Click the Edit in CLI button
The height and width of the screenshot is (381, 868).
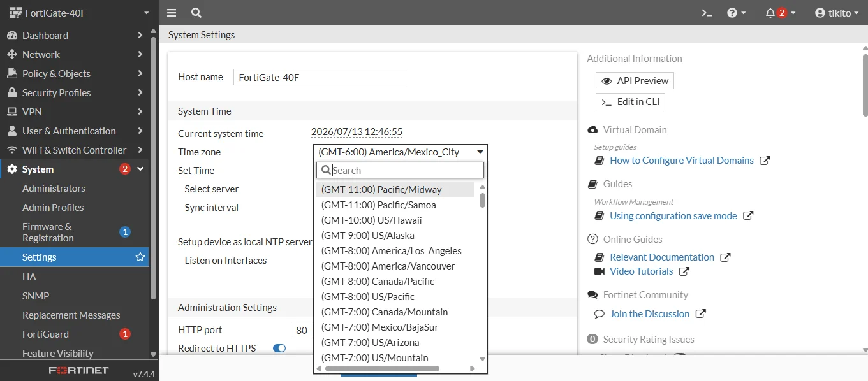point(630,102)
